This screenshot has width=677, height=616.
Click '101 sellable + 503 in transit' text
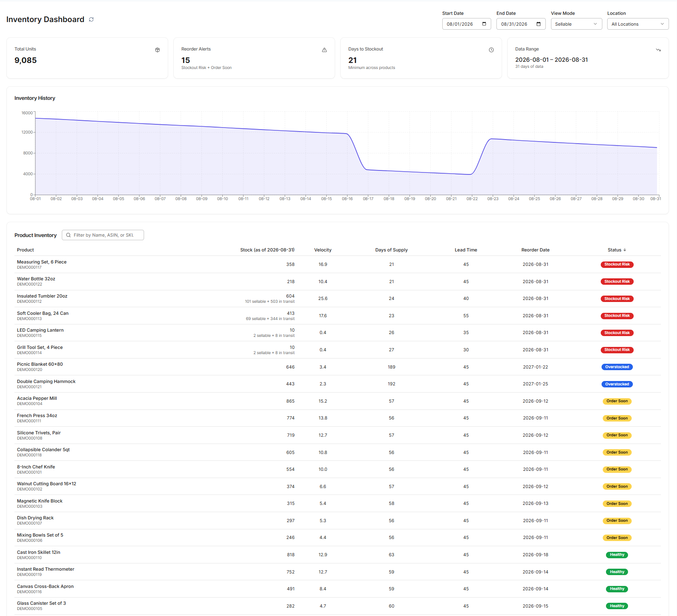pyautogui.click(x=270, y=302)
